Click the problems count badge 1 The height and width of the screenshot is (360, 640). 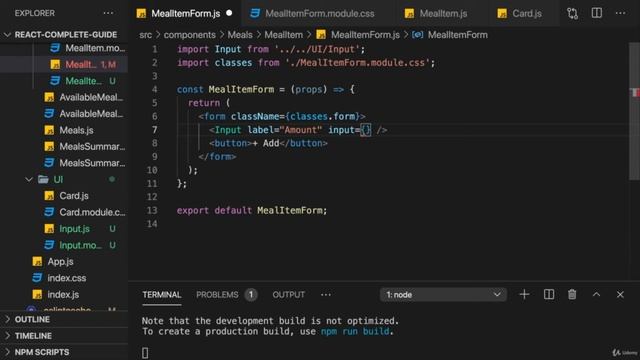tap(251, 295)
